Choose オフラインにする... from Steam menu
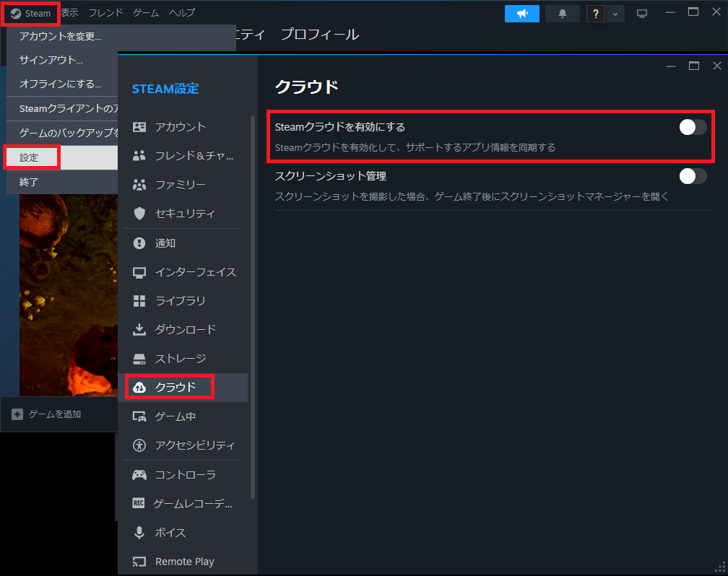The image size is (728, 576). [62, 84]
